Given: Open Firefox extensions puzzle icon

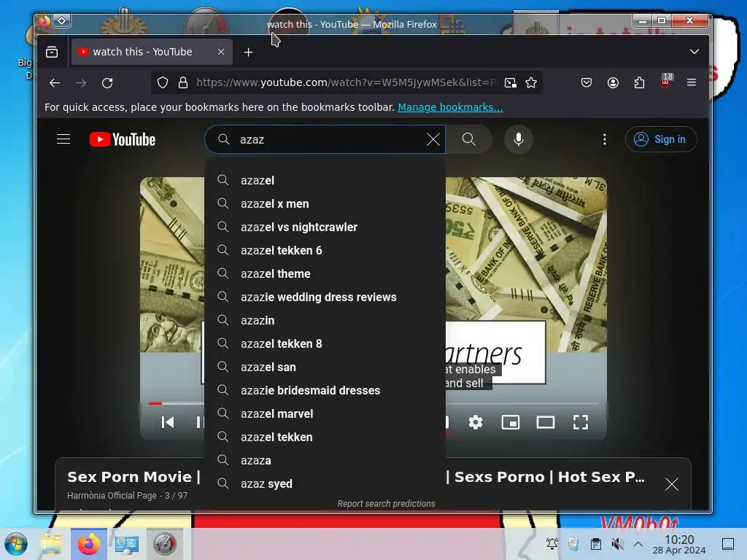Looking at the screenshot, I should (639, 83).
